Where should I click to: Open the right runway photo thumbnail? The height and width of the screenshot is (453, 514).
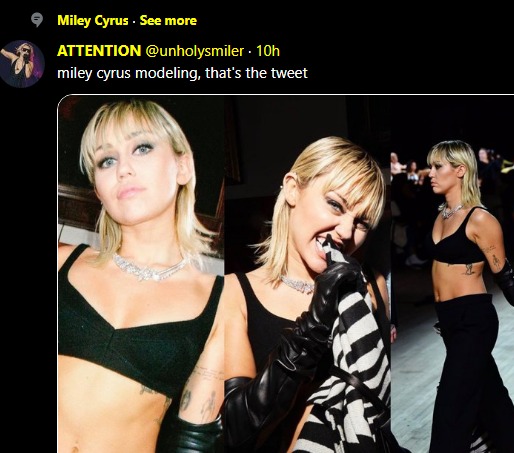pos(452,274)
